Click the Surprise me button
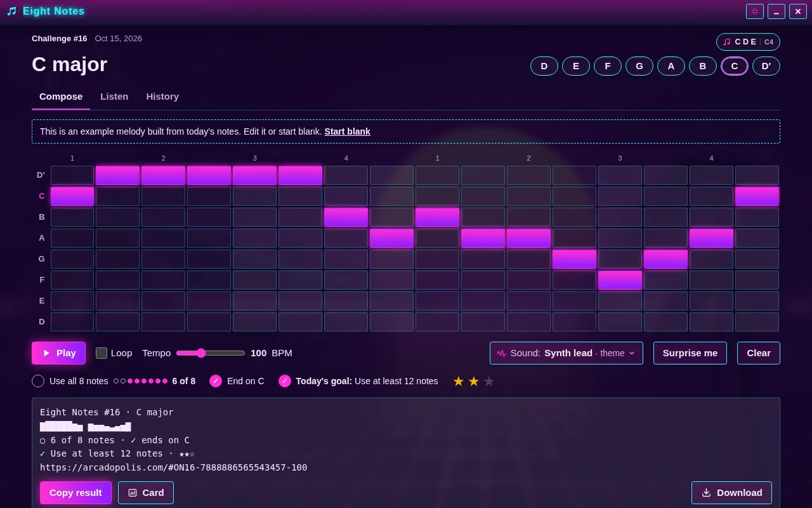 pyautogui.click(x=690, y=353)
